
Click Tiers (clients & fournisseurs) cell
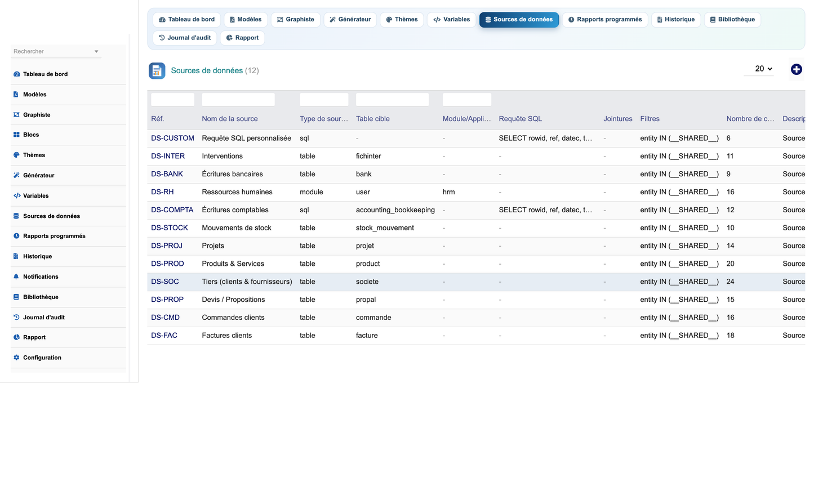coord(247,282)
